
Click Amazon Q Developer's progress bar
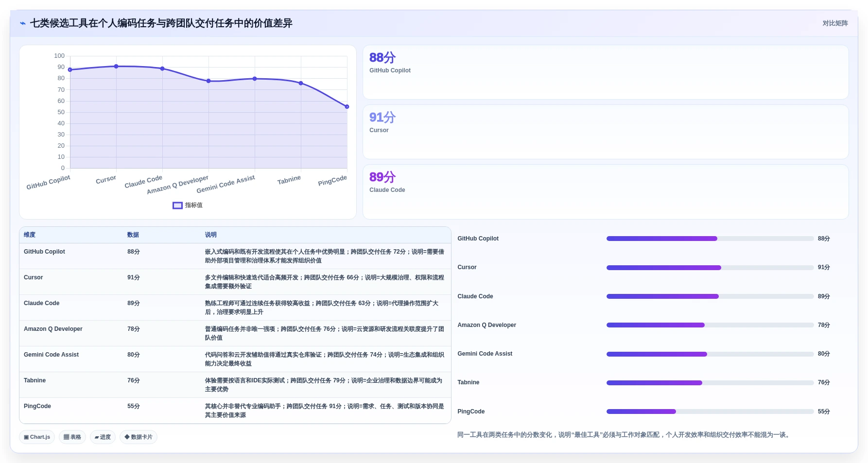(x=710, y=325)
